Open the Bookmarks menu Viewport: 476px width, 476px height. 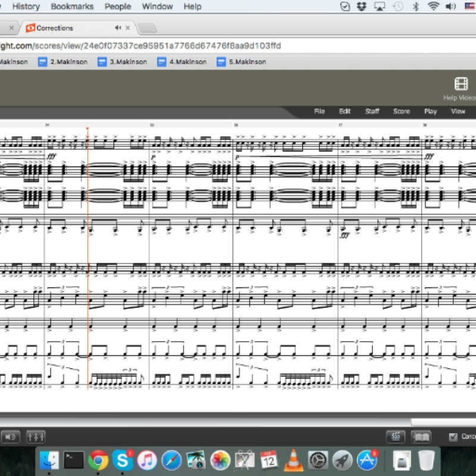pyautogui.click(x=72, y=6)
